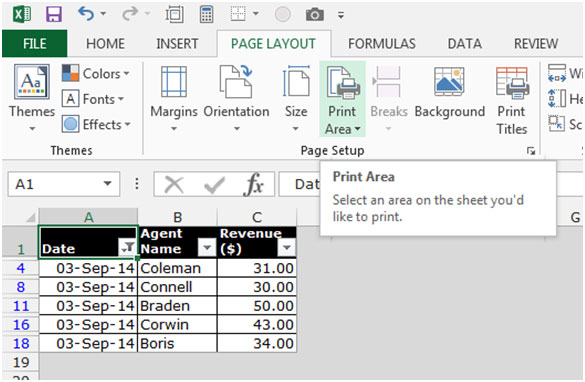
Task: Open the Margins menu
Action: coord(173,99)
